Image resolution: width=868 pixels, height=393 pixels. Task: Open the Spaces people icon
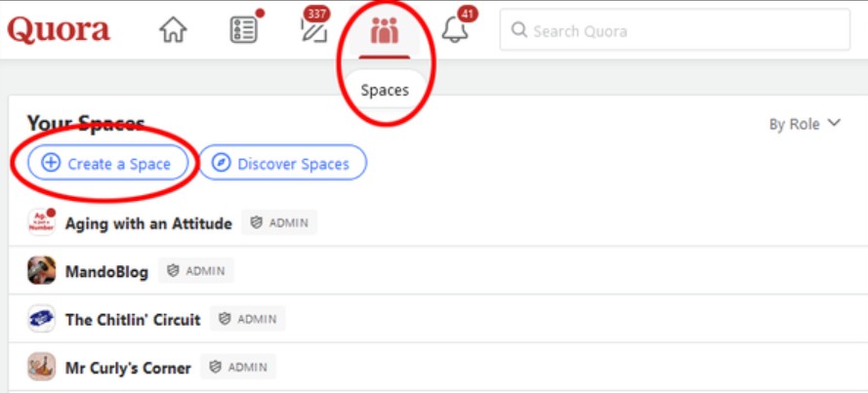(385, 30)
